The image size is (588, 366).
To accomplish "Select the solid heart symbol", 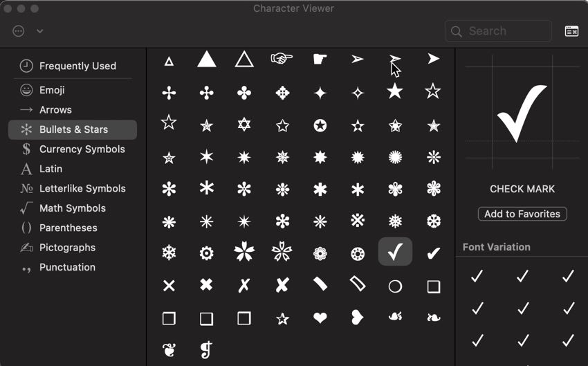I will pos(320,318).
